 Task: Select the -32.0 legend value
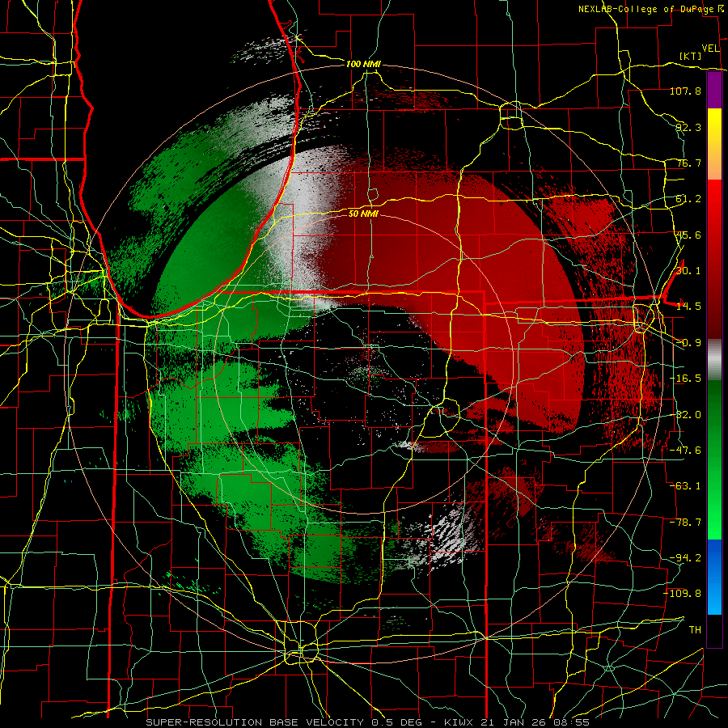pyautogui.click(x=685, y=415)
